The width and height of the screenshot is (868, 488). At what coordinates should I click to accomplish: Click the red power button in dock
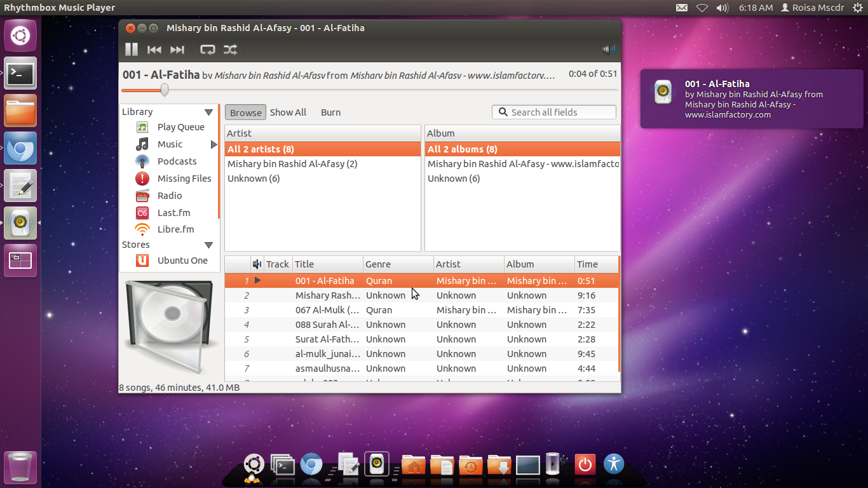coord(585,465)
